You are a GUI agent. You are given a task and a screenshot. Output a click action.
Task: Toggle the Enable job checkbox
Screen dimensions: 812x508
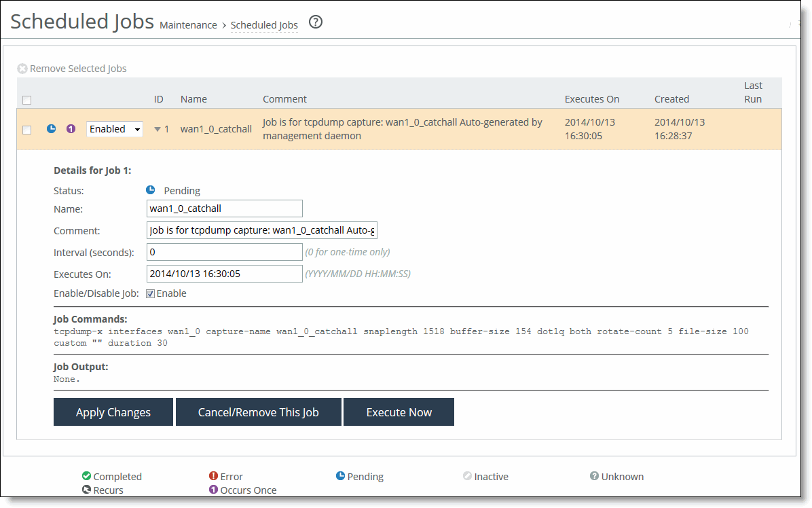pos(151,294)
